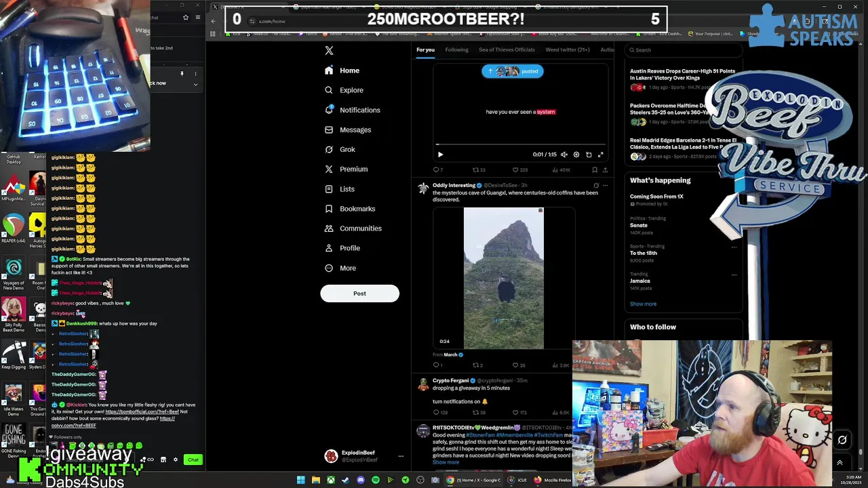Open Austin Reaves Career-High 51 Points story

click(682, 74)
